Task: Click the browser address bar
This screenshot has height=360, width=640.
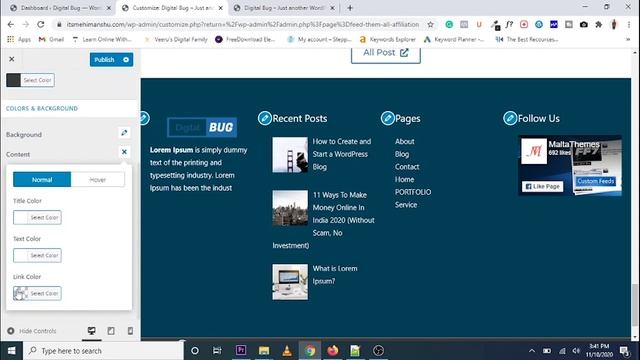Action: click(x=243, y=24)
